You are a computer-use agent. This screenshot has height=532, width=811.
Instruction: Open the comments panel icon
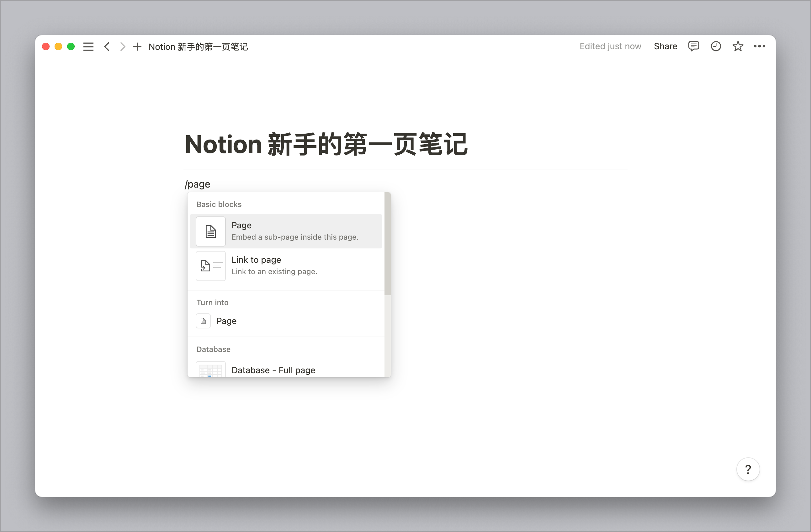693,46
